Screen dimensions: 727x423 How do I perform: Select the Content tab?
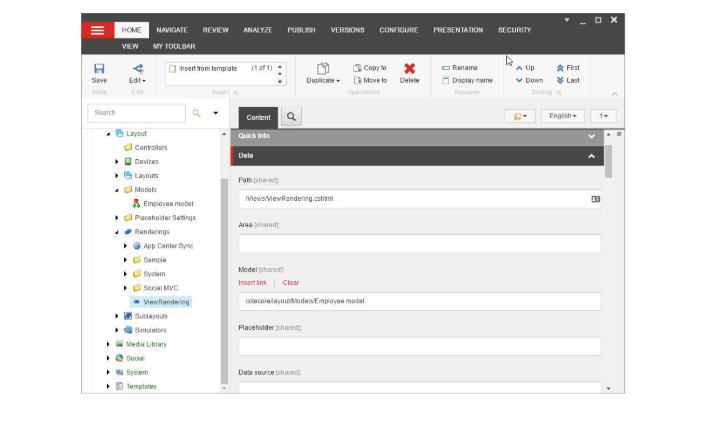[x=258, y=118]
